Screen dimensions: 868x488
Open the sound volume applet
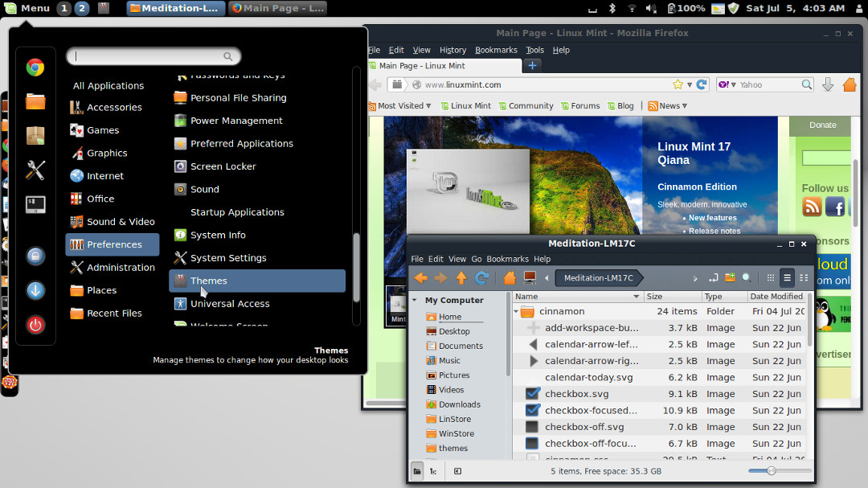651,8
